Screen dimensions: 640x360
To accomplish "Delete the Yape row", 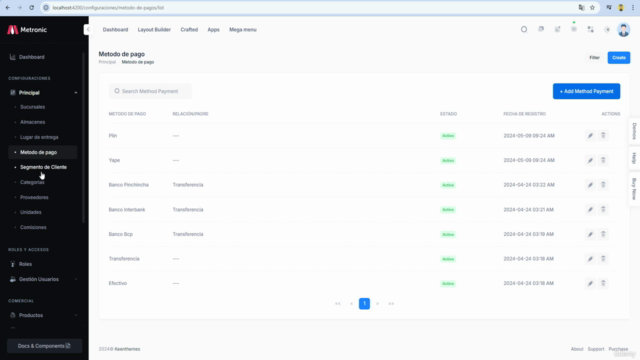I will 603,160.
